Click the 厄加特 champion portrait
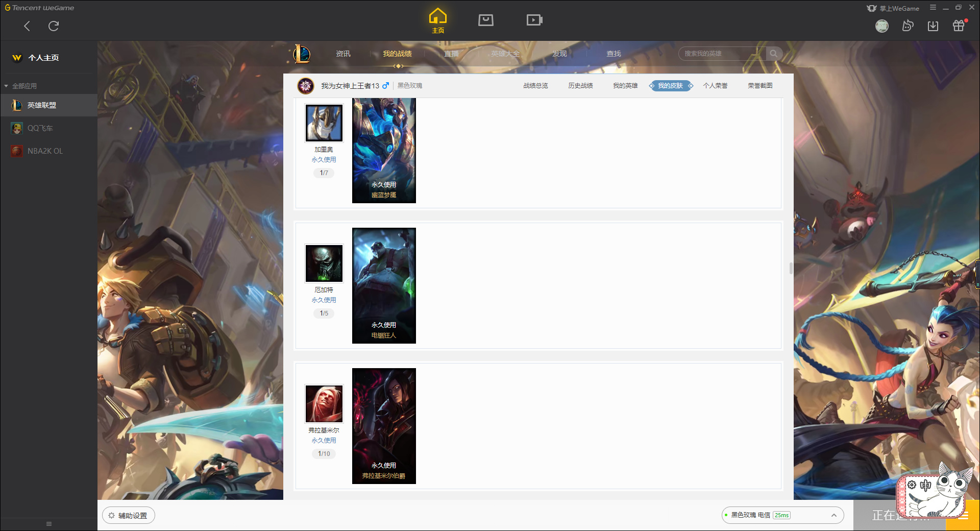Viewport: 980px width, 531px height. 324,263
